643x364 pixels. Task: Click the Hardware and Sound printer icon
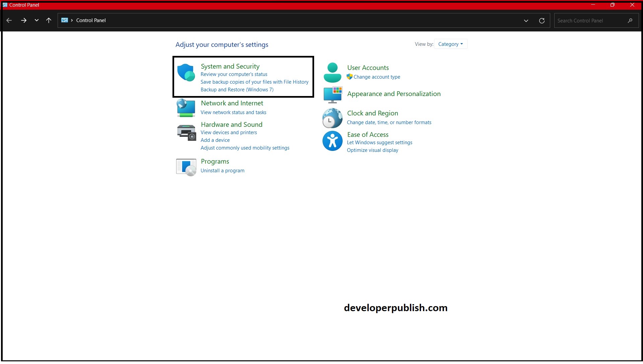pos(186,132)
